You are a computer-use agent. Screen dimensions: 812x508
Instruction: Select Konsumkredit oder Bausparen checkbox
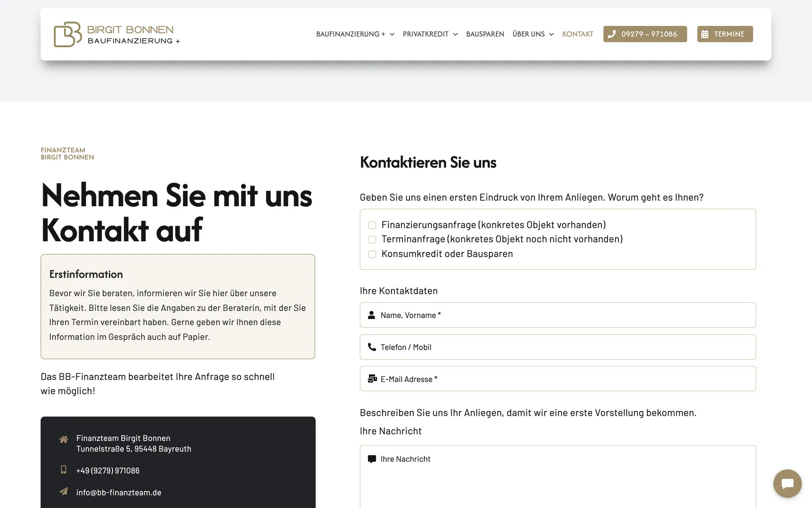372,254
